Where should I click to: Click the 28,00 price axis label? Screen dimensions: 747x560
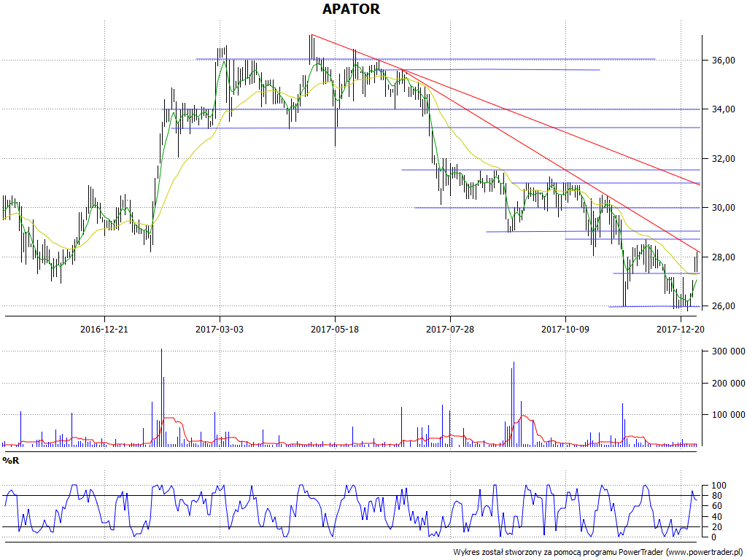[724, 257]
